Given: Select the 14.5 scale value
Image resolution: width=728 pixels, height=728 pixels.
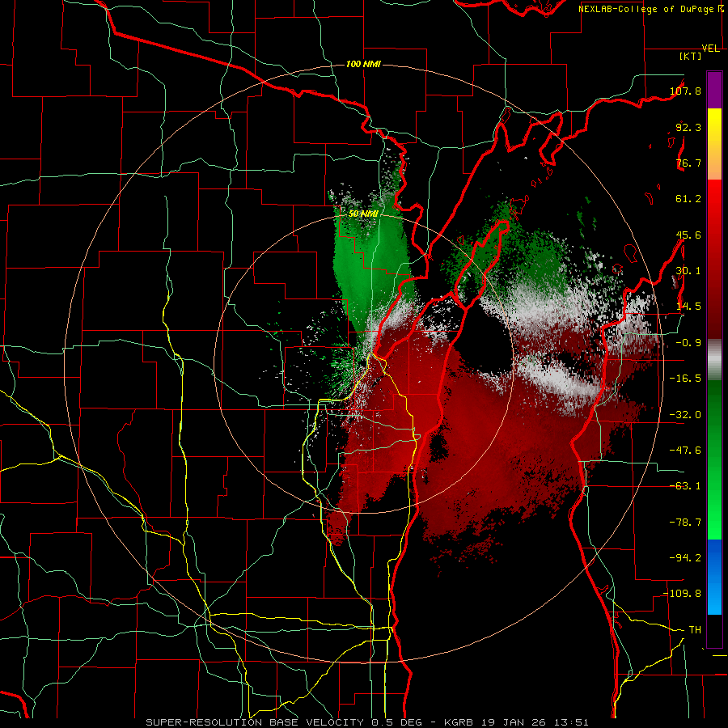Looking at the screenshot, I should 688,307.
